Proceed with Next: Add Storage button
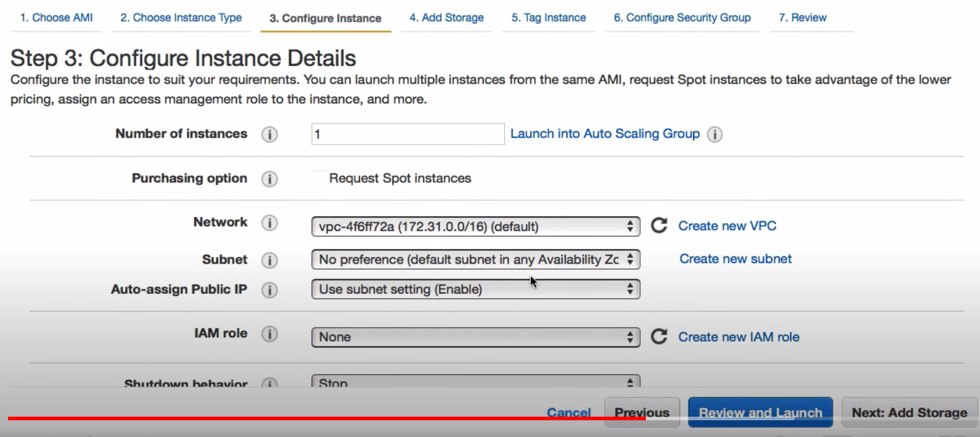Screen dimensions: 980x437 pyautogui.click(x=909, y=412)
